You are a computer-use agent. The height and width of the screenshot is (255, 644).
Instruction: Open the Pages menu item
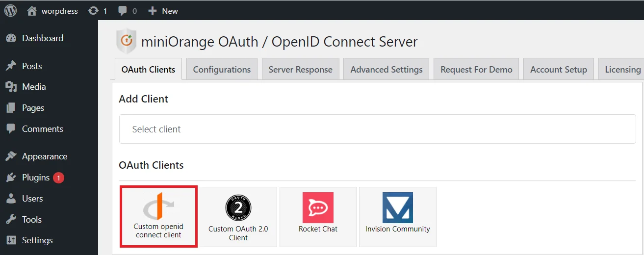click(33, 108)
